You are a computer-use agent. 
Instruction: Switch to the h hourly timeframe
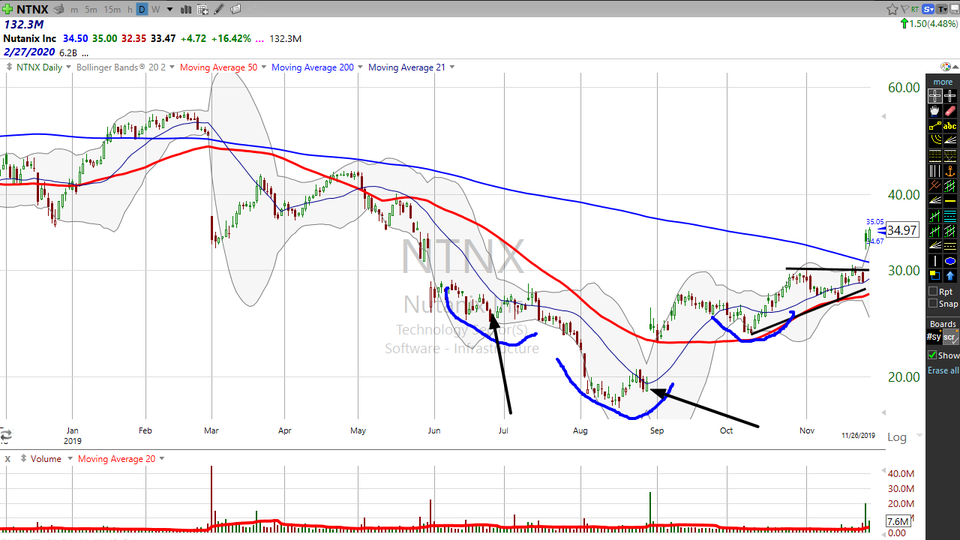click(130, 9)
